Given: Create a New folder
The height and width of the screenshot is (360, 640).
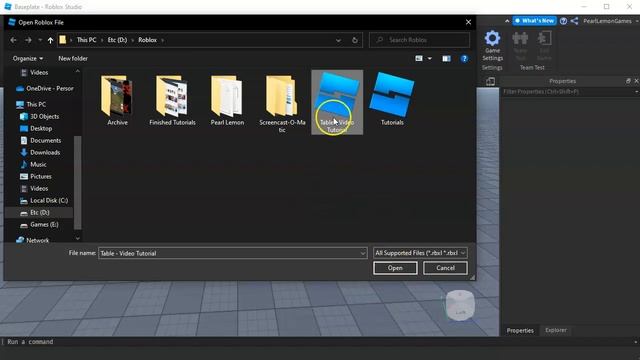Looking at the screenshot, I should coord(73,58).
